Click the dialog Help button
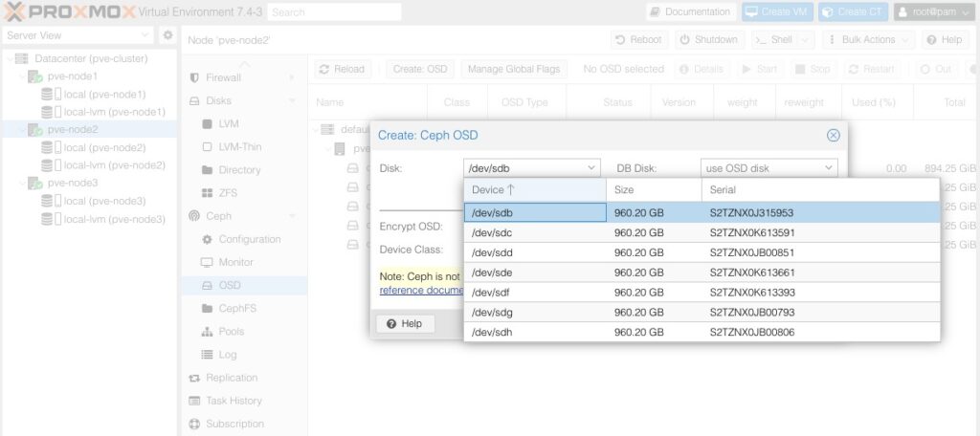The width and height of the screenshot is (980, 436). pos(405,323)
